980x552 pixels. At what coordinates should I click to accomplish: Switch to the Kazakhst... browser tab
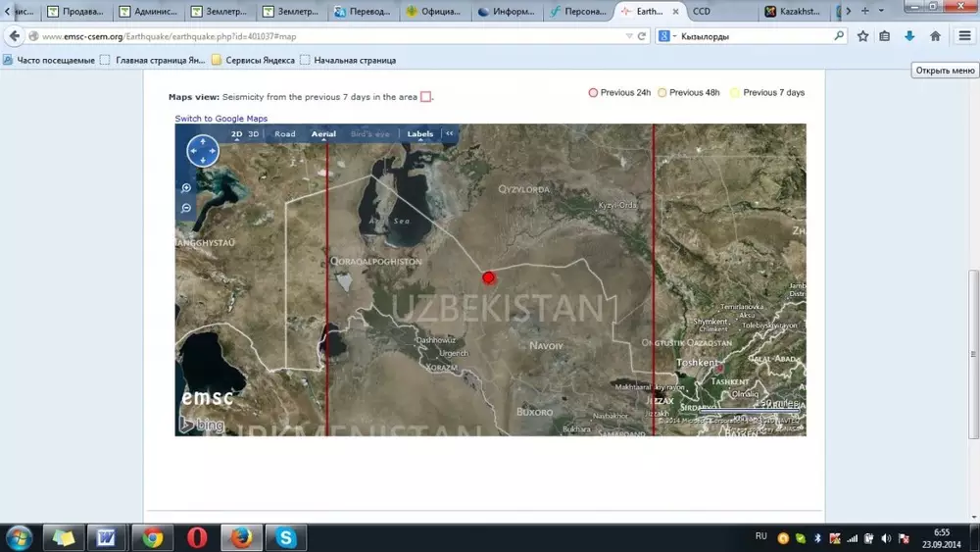(x=796, y=12)
